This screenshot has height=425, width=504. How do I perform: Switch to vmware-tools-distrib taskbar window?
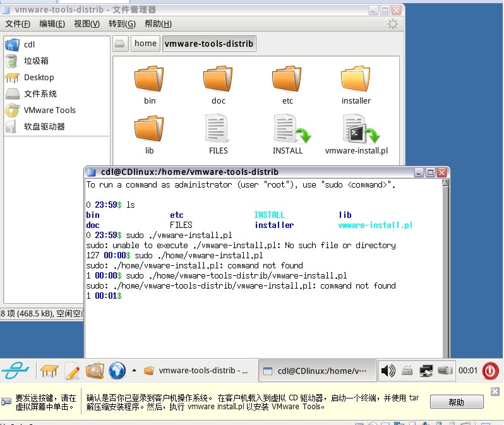coord(196,371)
